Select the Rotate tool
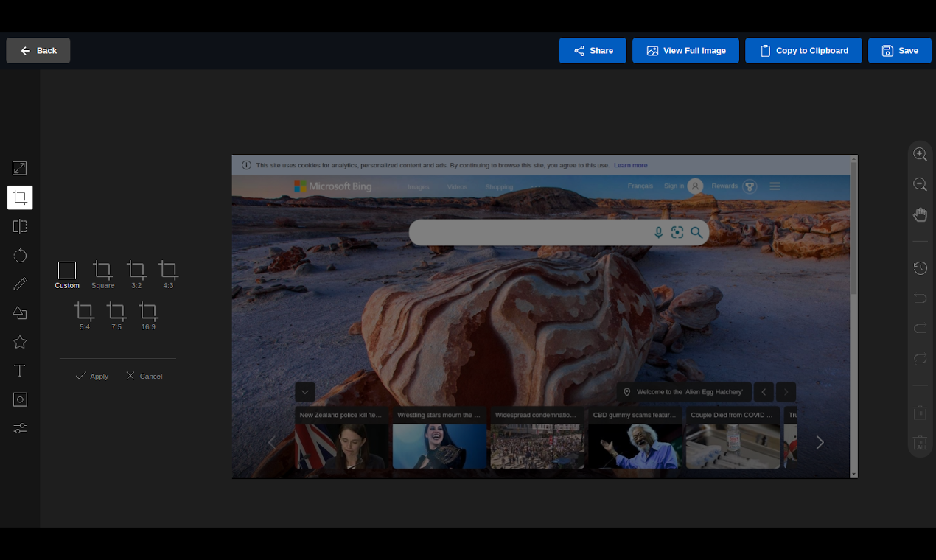The height and width of the screenshot is (560, 936). point(20,256)
